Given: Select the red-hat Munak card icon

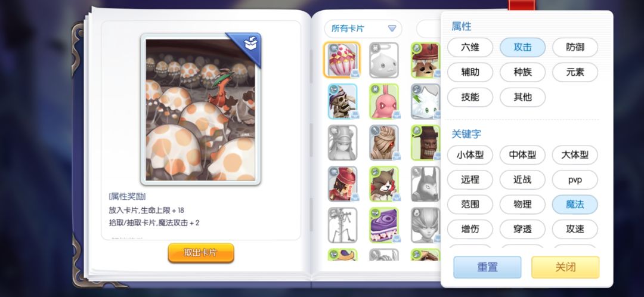Looking at the screenshot, I should (x=342, y=184).
